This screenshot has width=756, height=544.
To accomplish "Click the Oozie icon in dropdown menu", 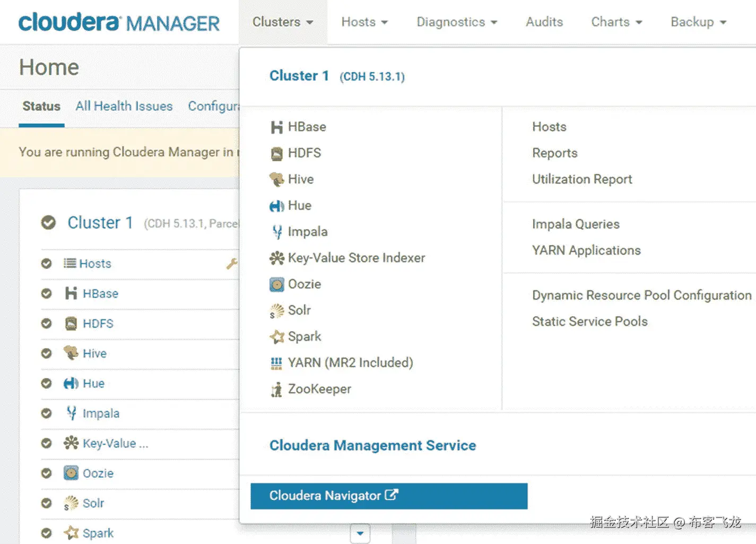I will 276,284.
